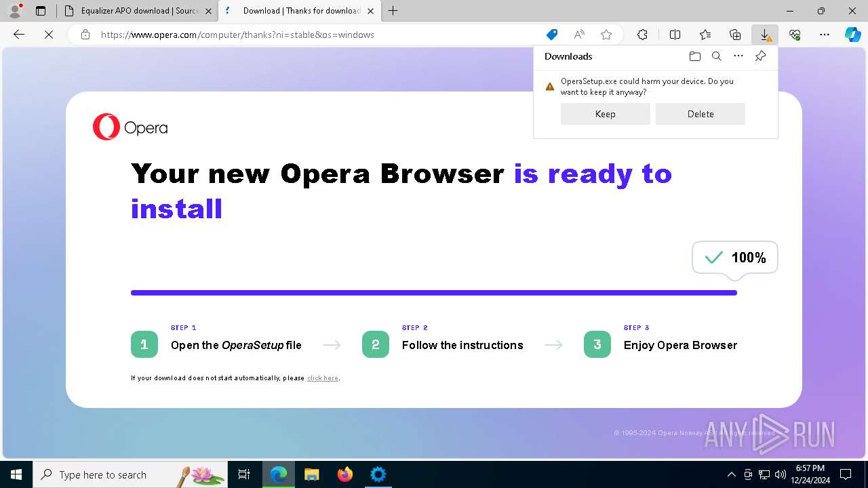868x488 pixels.
Task: View site information lock icon
Action: 85,35
